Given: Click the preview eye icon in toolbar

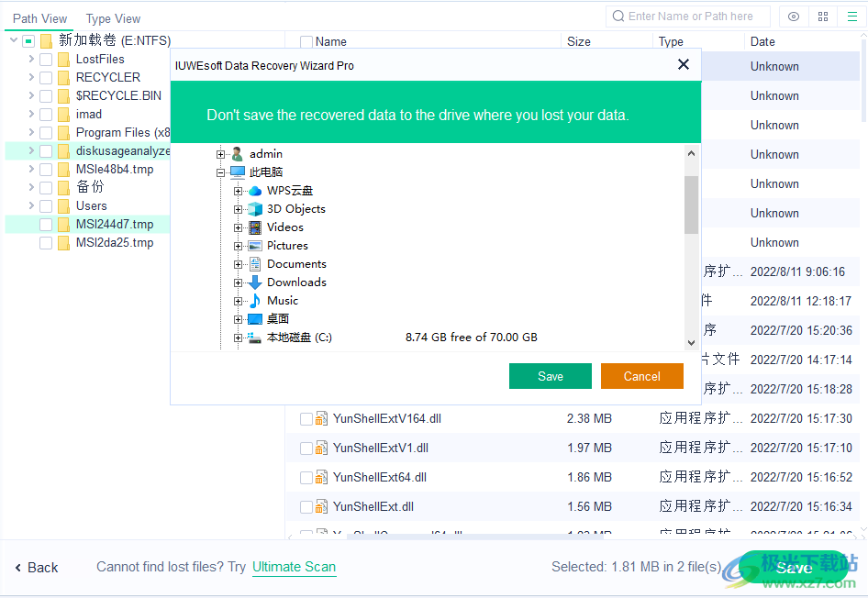Looking at the screenshot, I should [x=794, y=17].
